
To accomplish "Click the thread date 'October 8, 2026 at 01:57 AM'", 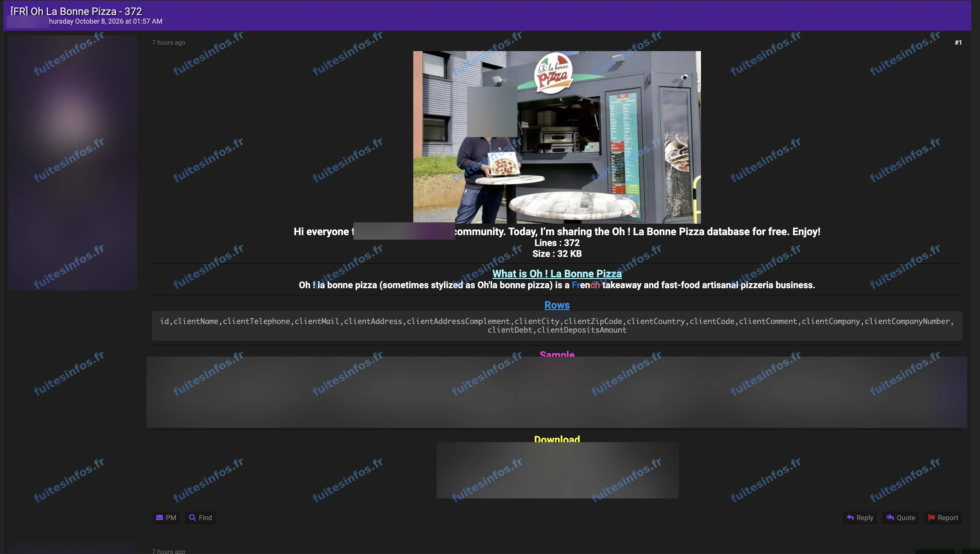I will pyautogui.click(x=119, y=21).
